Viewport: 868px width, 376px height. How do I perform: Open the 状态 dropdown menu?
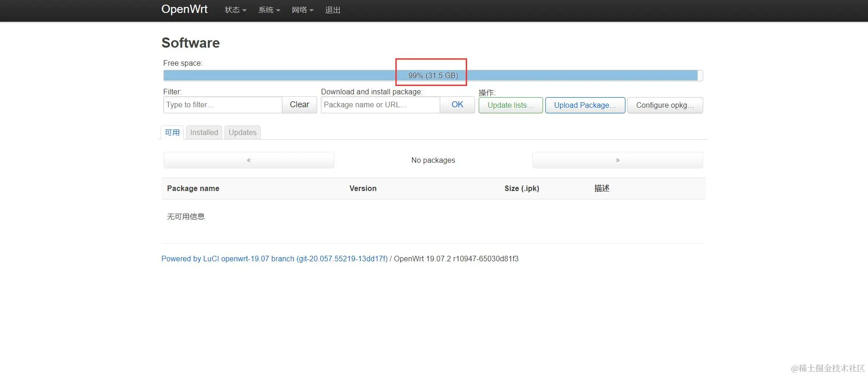[x=236, y=10]
